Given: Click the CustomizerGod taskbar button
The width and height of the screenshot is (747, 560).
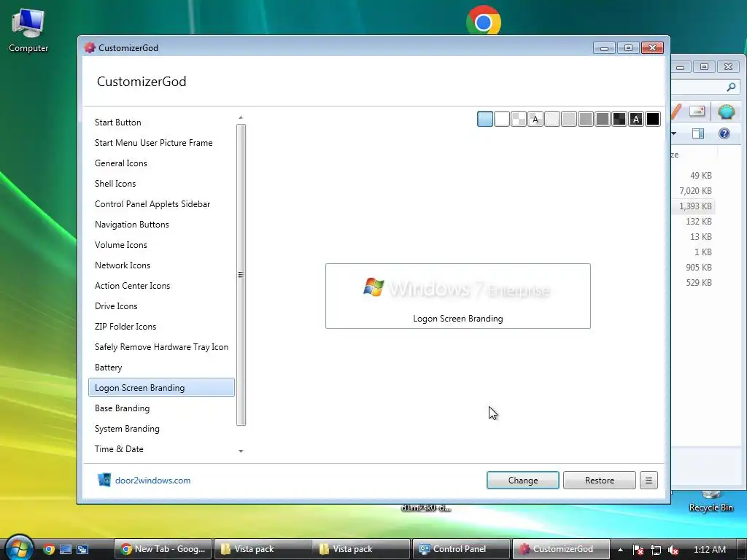Looking at the screenshot, I should (x=560, y=549).
